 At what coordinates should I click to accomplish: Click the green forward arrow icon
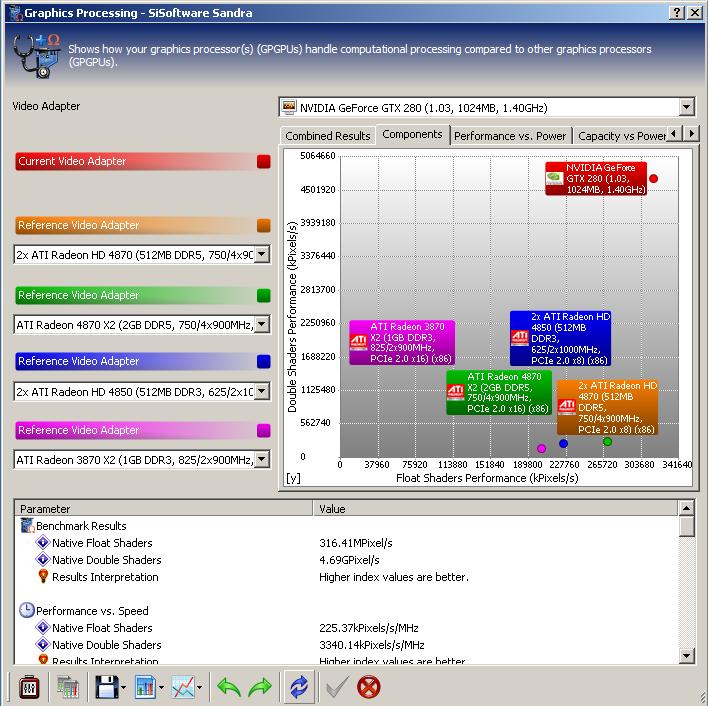pos(260,687)
